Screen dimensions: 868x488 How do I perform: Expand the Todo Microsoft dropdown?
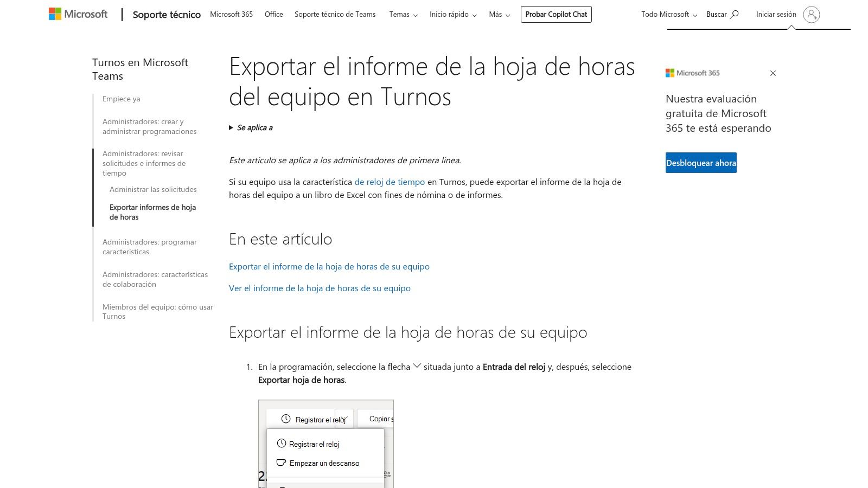(x=669, y=15)
